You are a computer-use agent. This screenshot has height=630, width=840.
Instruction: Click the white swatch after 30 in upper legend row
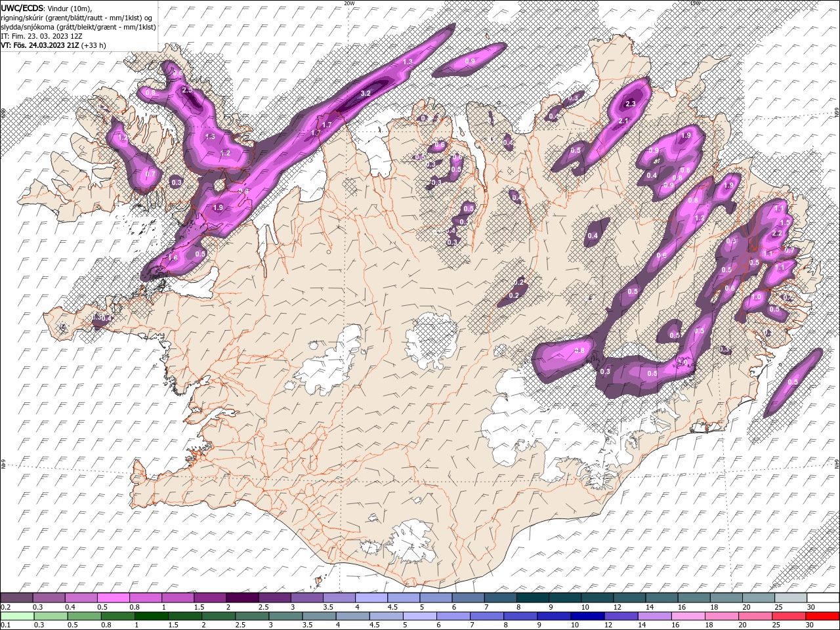823,598
